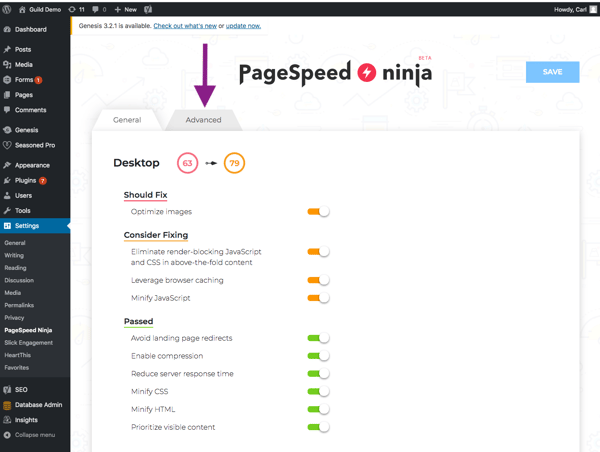Toggle Reduce server response time switch
Viewport: 600px width, 452px height.
[318, 374]
